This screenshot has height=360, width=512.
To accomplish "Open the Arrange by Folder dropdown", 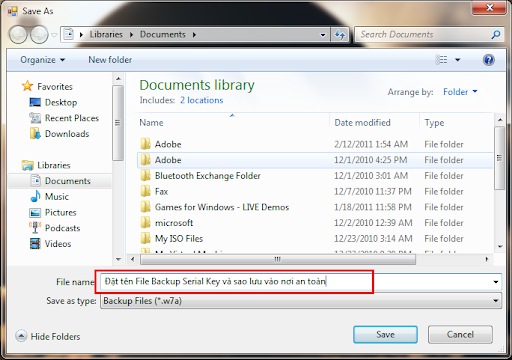I will point(460,92).
